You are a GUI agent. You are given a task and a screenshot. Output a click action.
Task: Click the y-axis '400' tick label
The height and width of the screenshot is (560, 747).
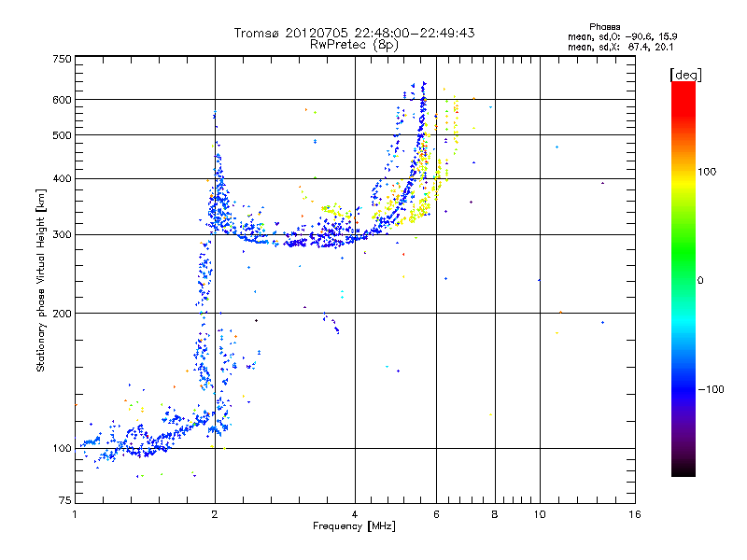(62, 179)
